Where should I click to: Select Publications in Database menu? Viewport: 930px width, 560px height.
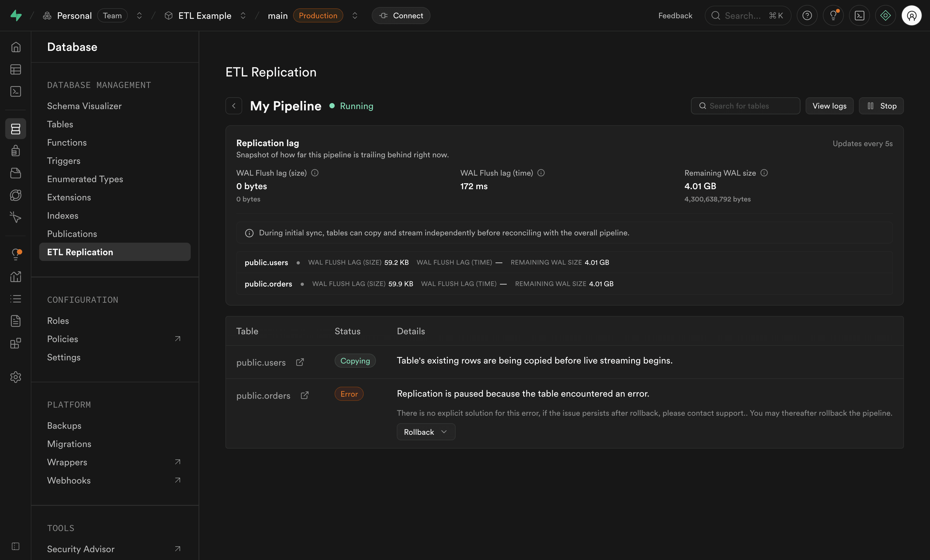click(72, 234)
